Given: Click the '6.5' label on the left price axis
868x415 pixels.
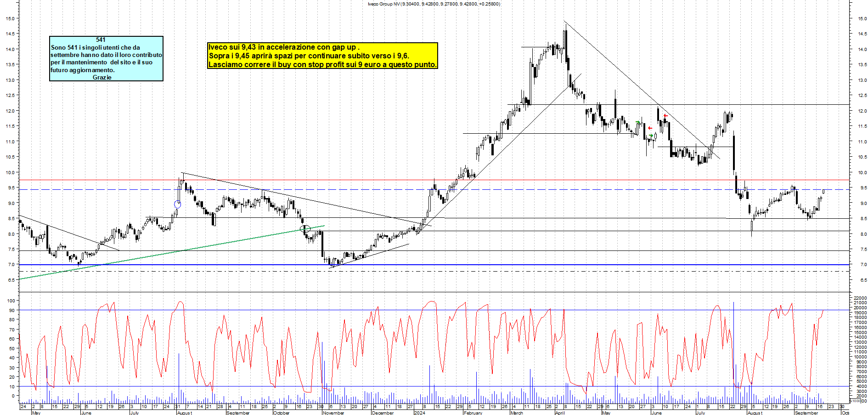Looking at the screenshot, I should (11, 279).
